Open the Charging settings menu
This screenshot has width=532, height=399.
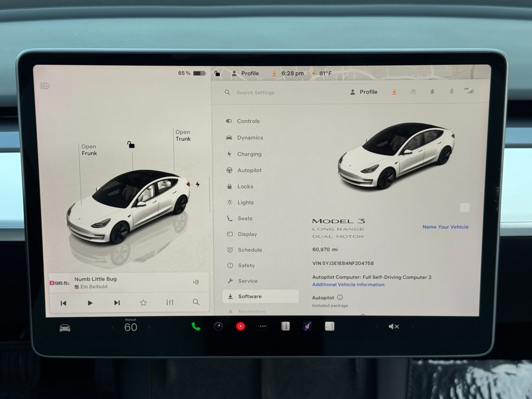(x=249, y=154)
